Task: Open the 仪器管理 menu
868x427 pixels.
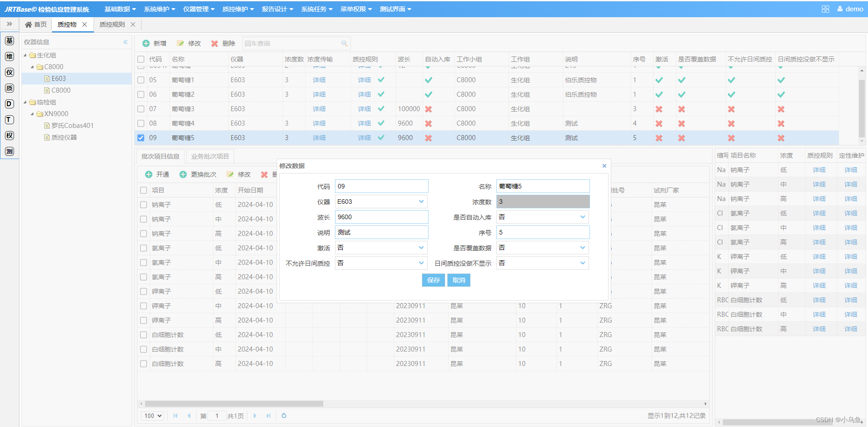Action: coord(198,9)
